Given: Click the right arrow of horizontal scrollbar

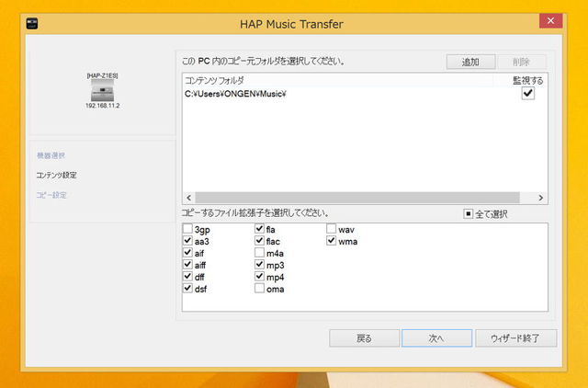Looking at the screenshot, I should [541, 198].
